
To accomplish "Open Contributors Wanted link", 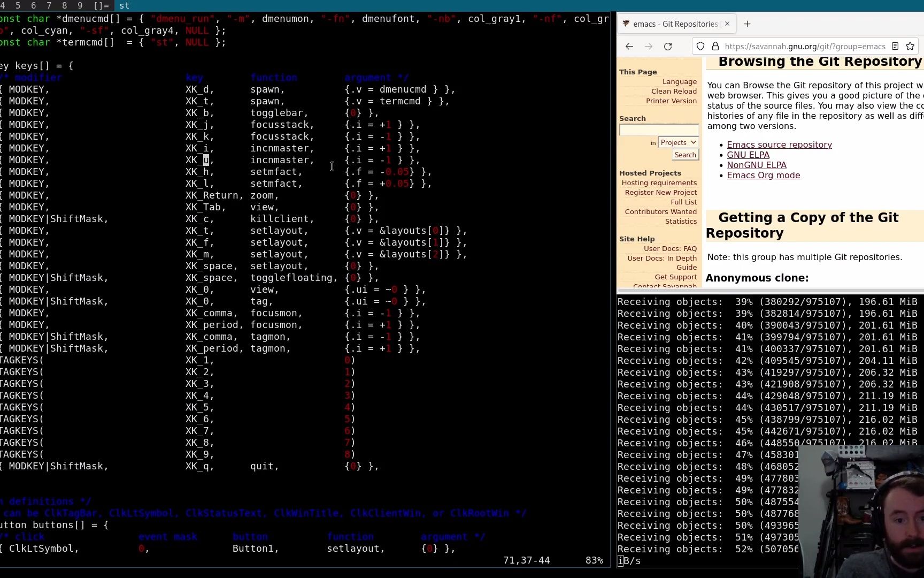I will click(x=661, y=211).
